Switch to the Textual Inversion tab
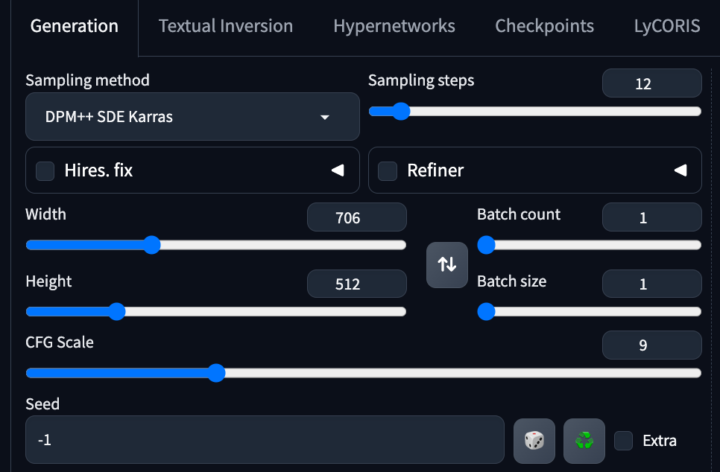 tap(226, 26)
